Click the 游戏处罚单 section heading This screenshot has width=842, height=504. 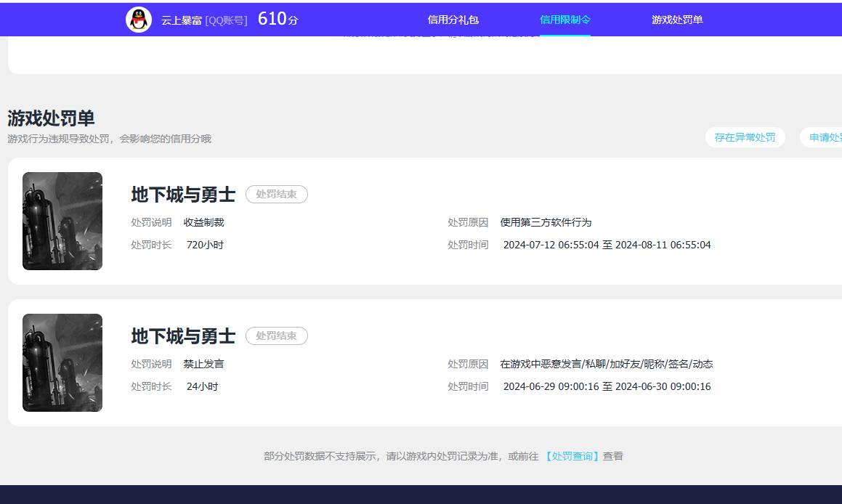pos(51,118)
